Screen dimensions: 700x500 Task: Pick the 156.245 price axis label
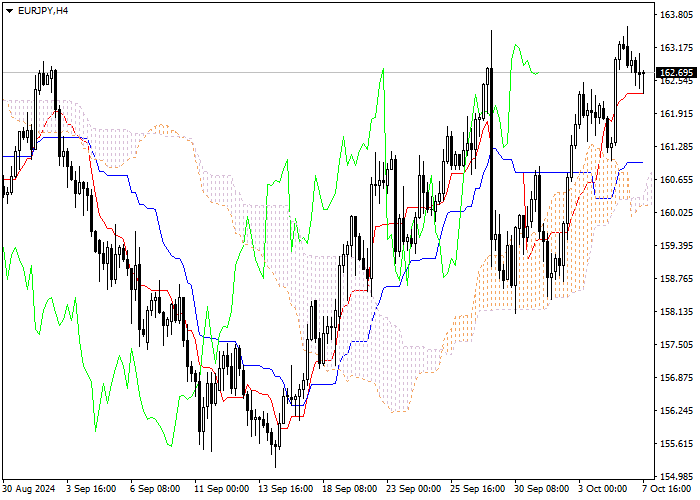pos(676,411)
